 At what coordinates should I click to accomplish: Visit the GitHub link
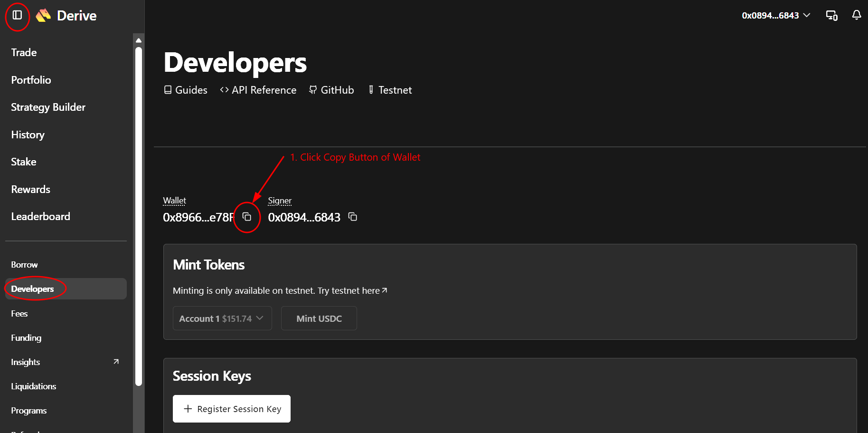point(331,90)
